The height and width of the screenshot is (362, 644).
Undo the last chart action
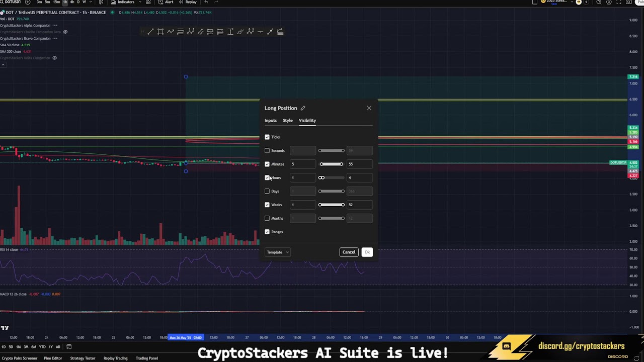pyautogui.click(x=206, y=2)
